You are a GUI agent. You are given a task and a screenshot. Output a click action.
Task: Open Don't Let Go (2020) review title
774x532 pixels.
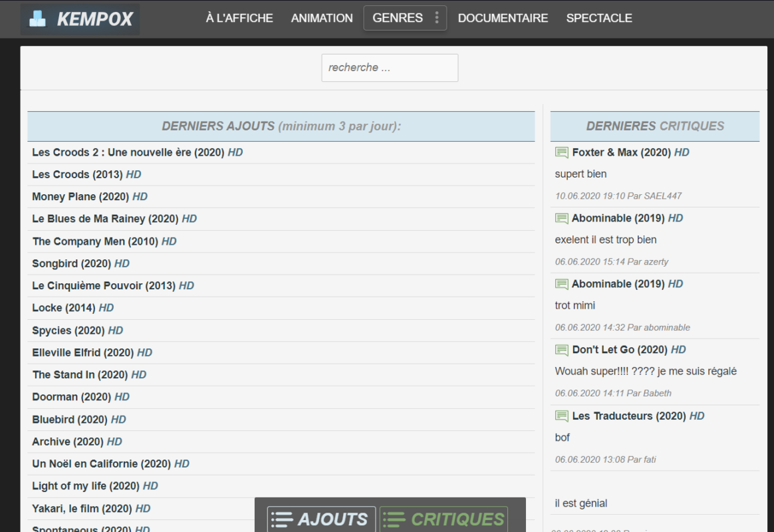629,350
